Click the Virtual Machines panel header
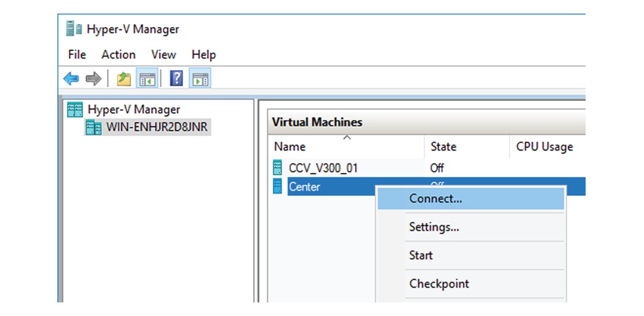The height and width of the screenshot is (316, 644). tap(427, 122)
